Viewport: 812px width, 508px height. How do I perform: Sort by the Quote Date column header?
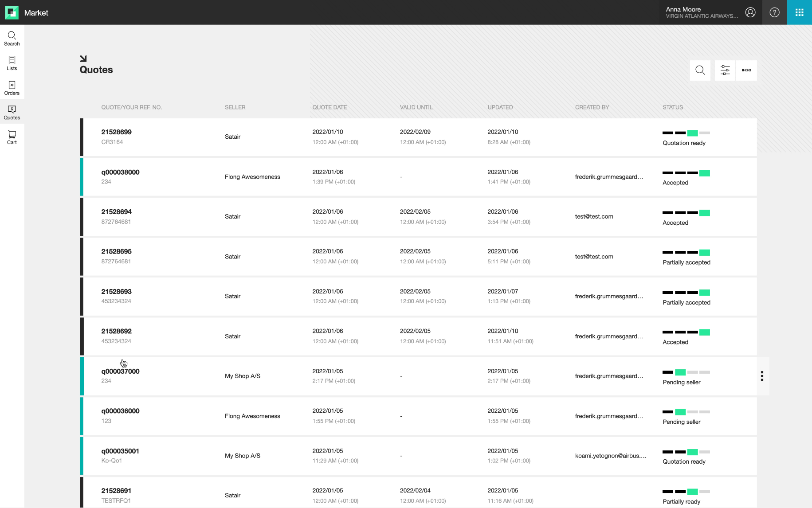tap(330, 107)
